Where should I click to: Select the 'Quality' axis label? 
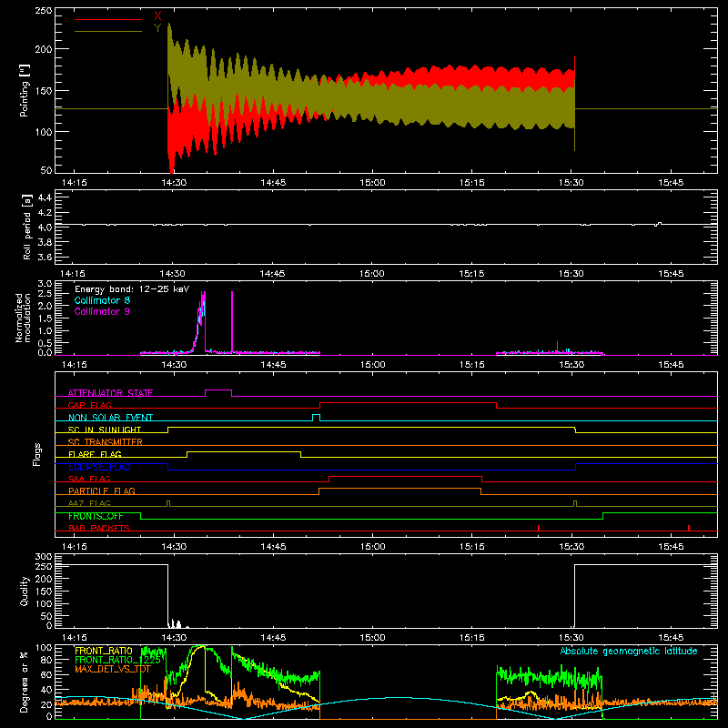pos(25,591)
